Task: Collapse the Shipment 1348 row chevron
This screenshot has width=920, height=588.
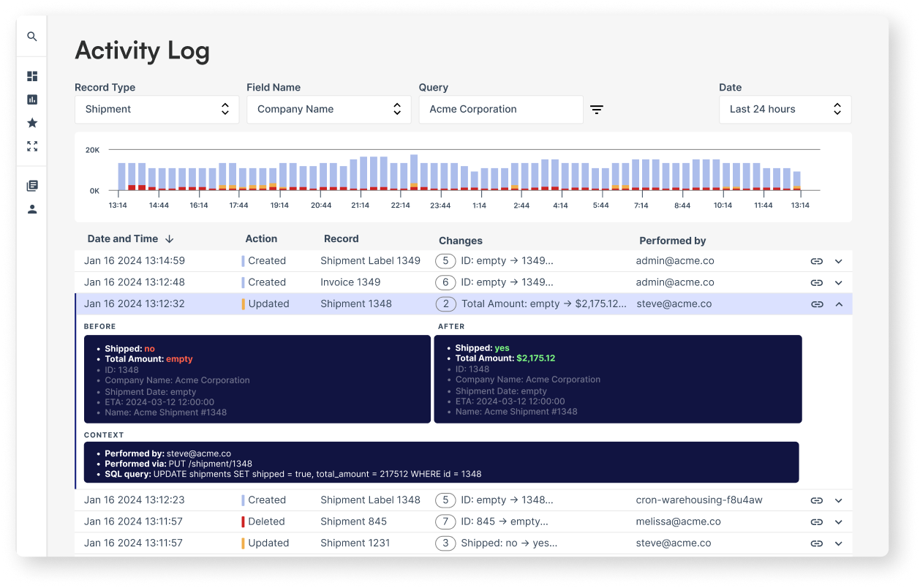Action: 839,304
